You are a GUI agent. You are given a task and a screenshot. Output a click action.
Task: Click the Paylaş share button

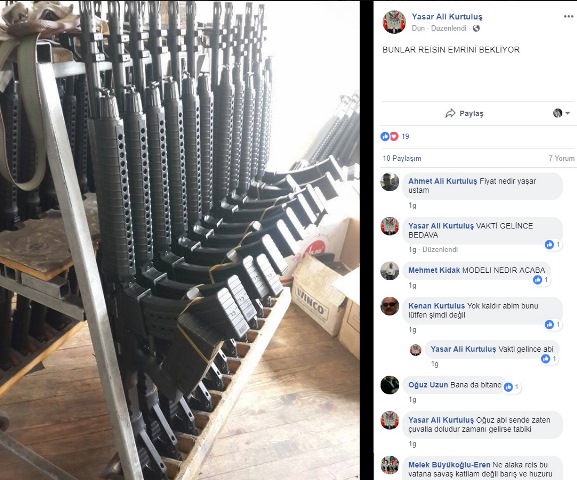coord(464,113)
